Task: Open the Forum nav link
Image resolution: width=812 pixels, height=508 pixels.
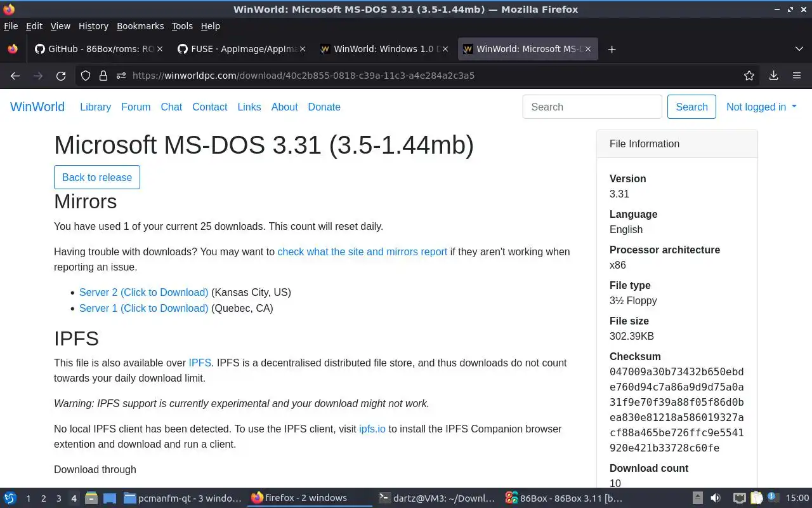Action: point(136,107)
